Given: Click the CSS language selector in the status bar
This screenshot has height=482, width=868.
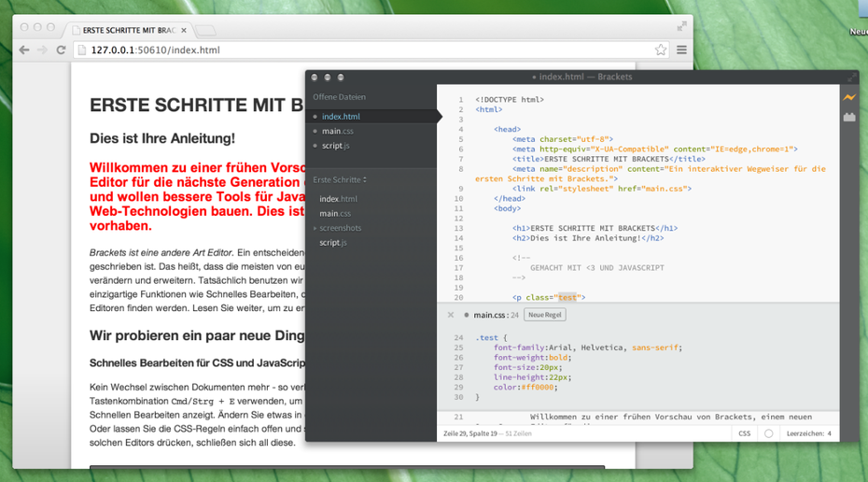Looking at the screenshot, I should [745, 433].
